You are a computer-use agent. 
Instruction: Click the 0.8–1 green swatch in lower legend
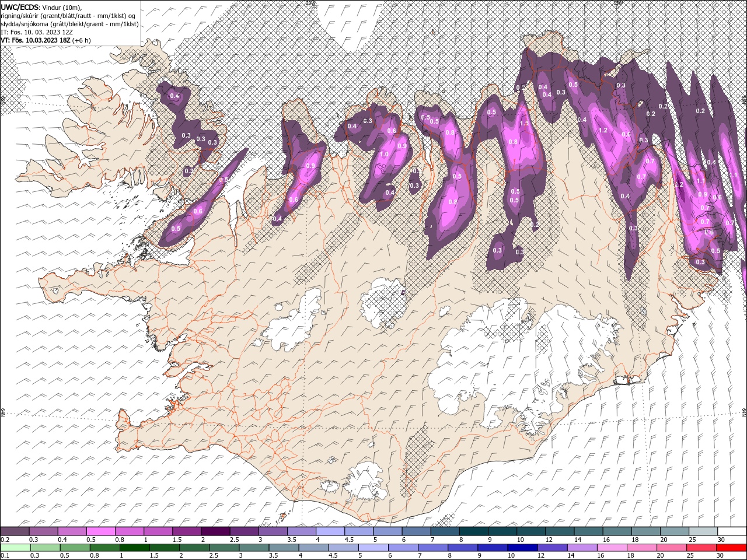coord(104,548)
